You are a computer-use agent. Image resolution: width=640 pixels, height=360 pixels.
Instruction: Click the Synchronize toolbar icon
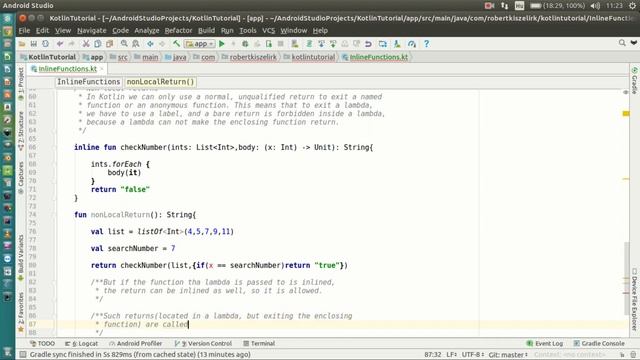[x=45, y=44]
